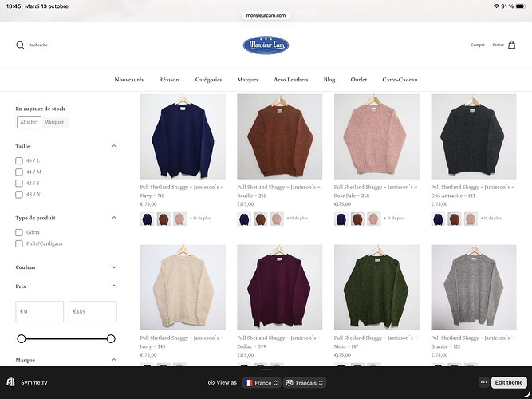This screenshot has height=399, width=532.
Task: Select Masquer to hide out-of-stock items
Action: click(x=54, y=122)
